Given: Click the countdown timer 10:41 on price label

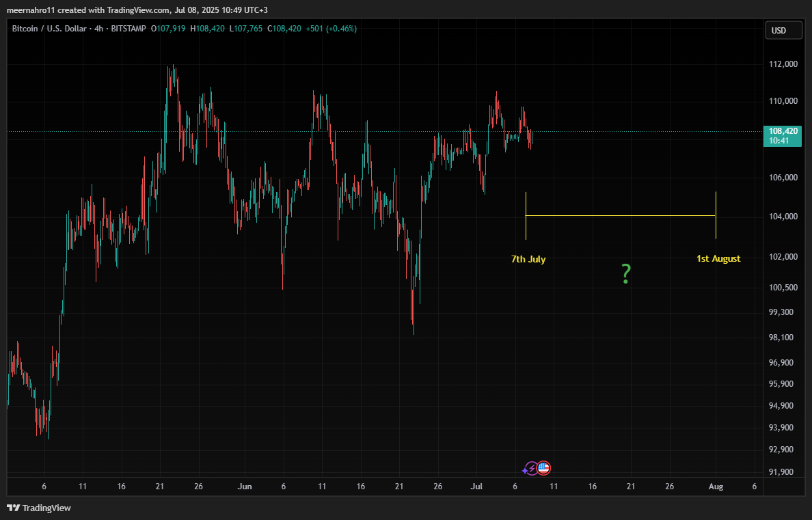Looking at the screenshot, I should (x=779, y=140).
